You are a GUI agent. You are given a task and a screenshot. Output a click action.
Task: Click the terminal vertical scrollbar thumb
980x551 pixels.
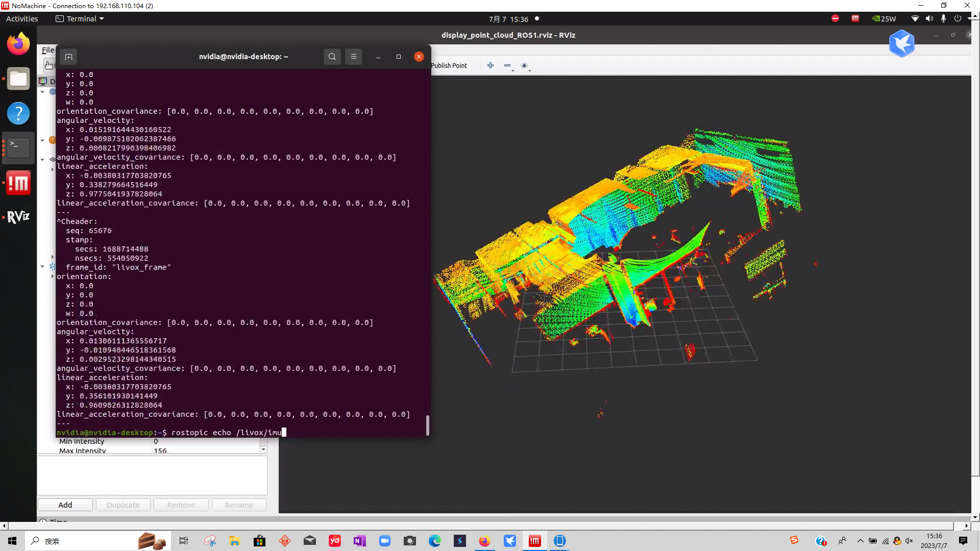coord(427,425)
